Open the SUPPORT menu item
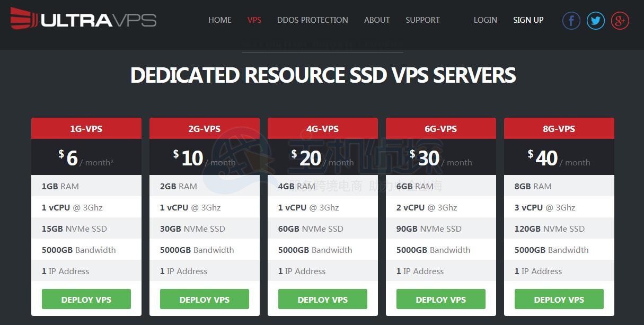The height and width of the screenshot is (325, 644). [422, 20]
